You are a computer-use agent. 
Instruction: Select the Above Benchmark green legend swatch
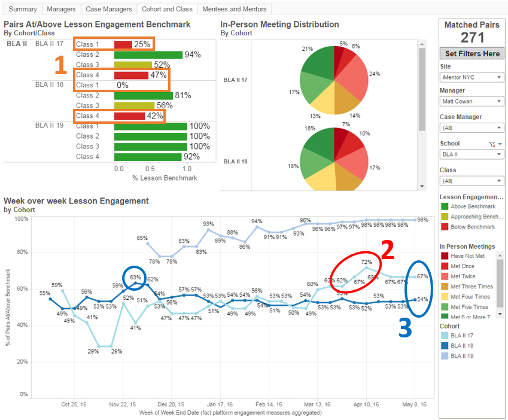pyautogui.click(x=445, y=206)
